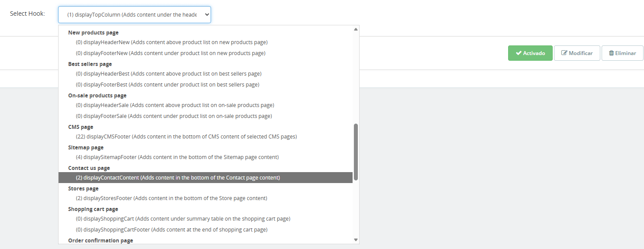The height and width of the screenshot is (249, 644).
Task: Select displayStoresFooter hook option
Action: click(171, 198)
